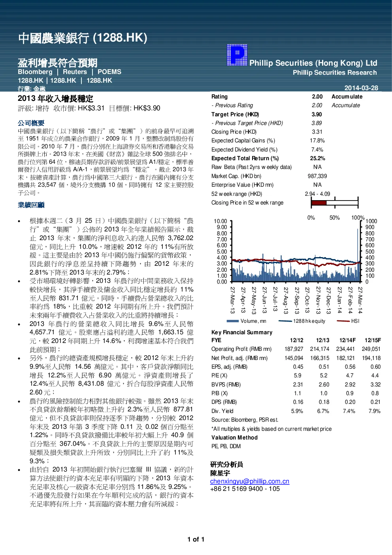
Task: Click the 'Key Financial Summary' heading
Action: (x=242, y=332)
